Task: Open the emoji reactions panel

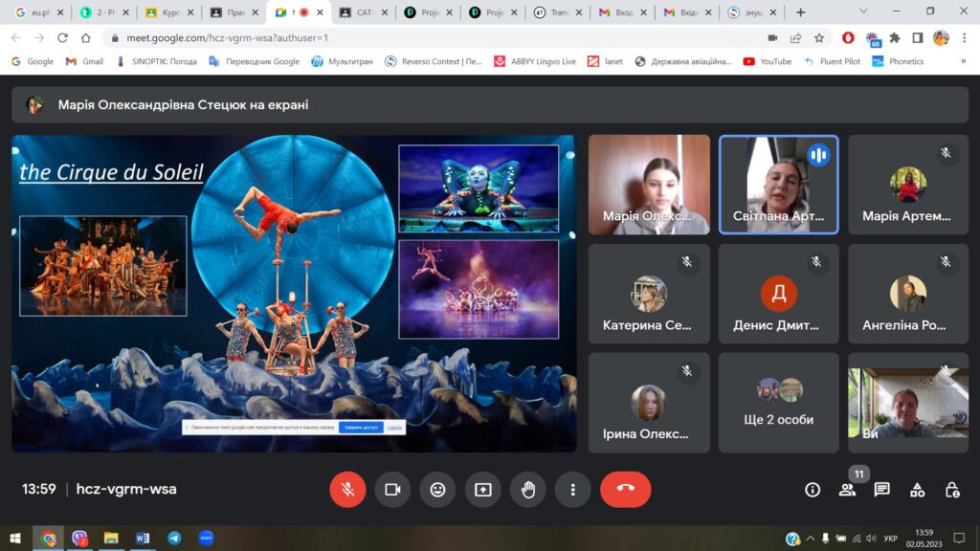Action: click(437, 489)
